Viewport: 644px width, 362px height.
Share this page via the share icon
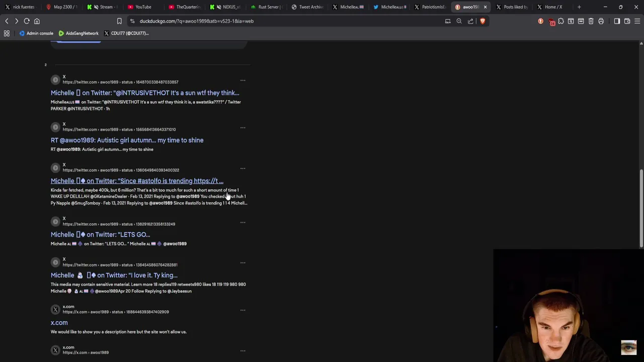[x=470, y=21]
